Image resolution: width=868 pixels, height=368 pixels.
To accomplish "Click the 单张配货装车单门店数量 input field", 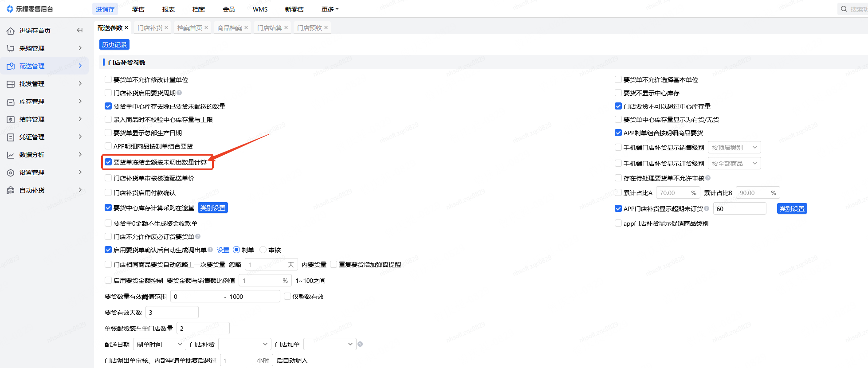I will (203, 328).
